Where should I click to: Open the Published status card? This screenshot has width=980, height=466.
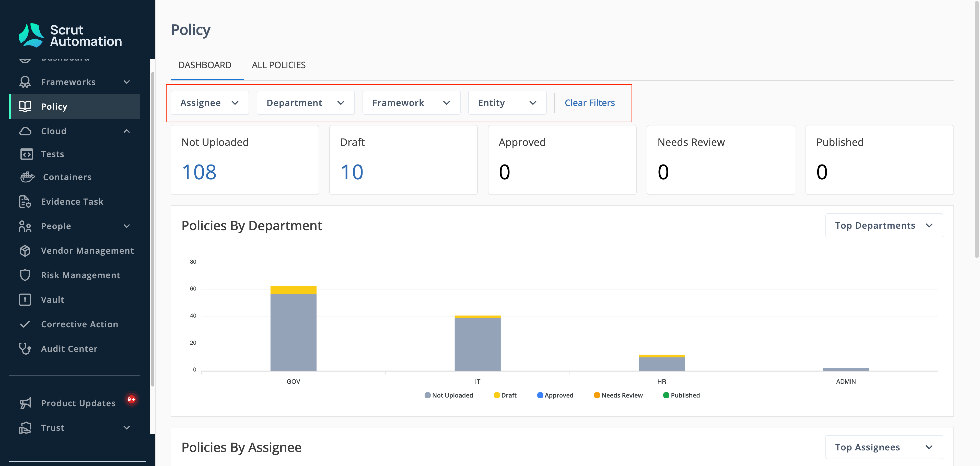(880, 160)
